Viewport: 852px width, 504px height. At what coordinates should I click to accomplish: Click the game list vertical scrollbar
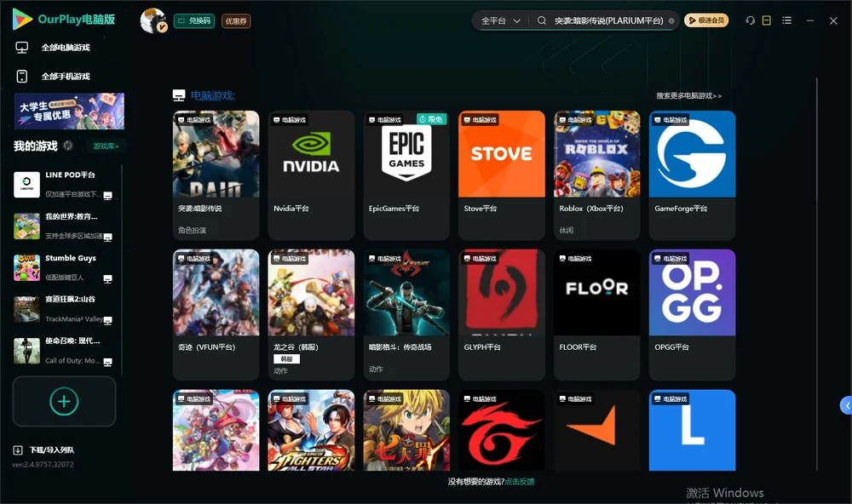pos(817,274)
